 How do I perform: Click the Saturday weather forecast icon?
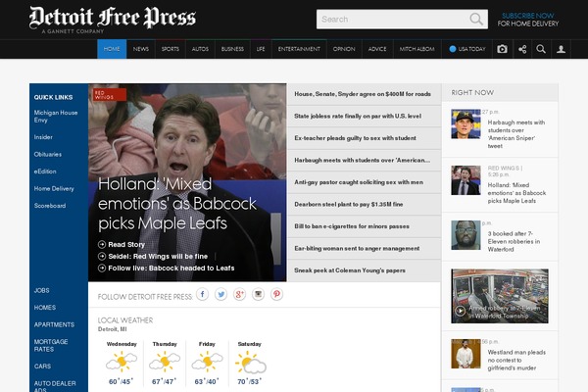click(250, 362)
